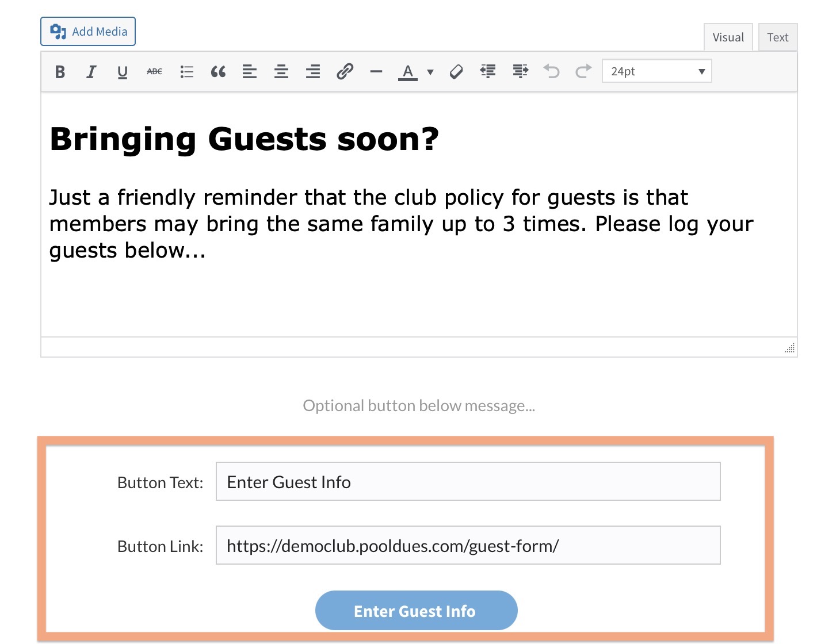Switch to the Text editor tab
Viewport: 840px width, 644px height.
[777, 37]
